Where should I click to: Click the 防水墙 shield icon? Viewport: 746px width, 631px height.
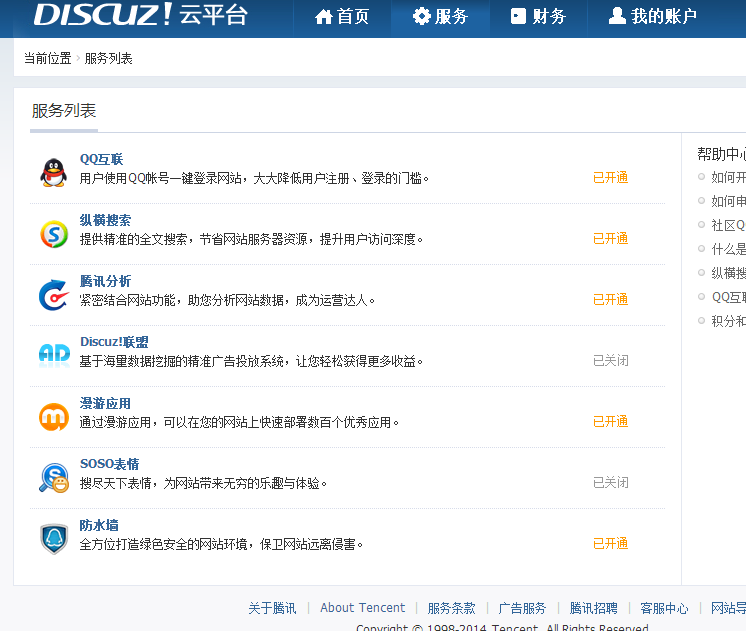pos(54,539)
